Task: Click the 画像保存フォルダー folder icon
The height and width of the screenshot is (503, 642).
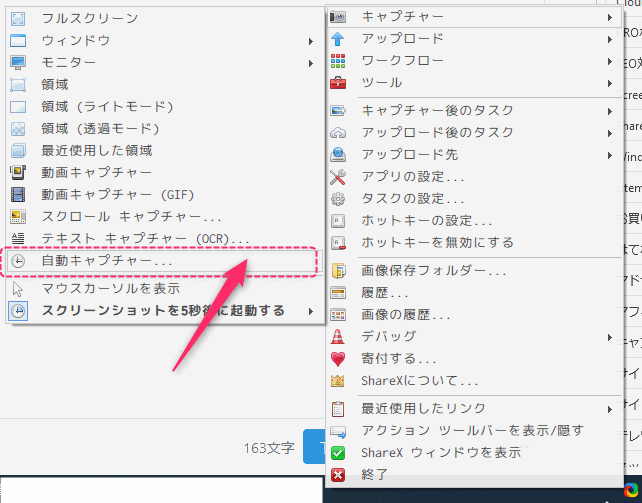Action: (338, 271)
